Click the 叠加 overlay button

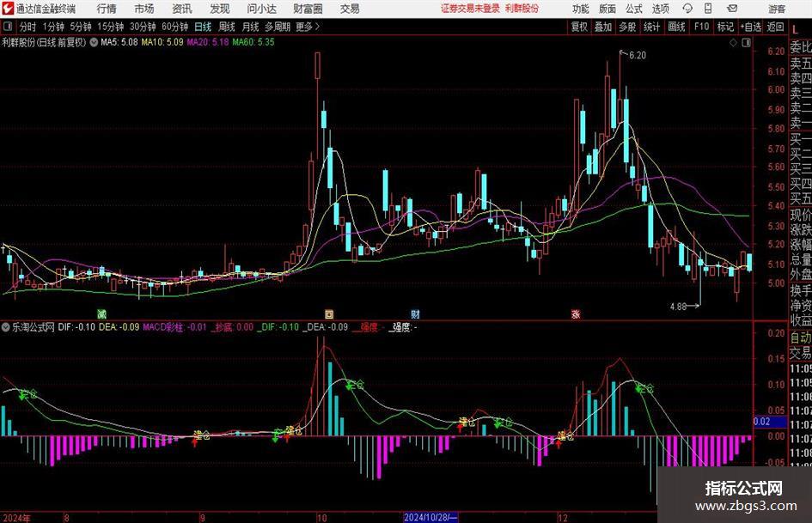coord(603,27)
